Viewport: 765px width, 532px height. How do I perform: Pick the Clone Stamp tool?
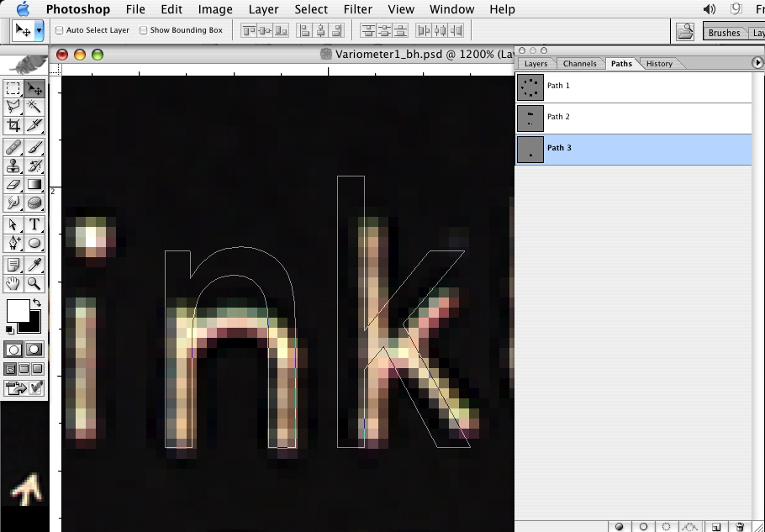click(x=13, y=166)
